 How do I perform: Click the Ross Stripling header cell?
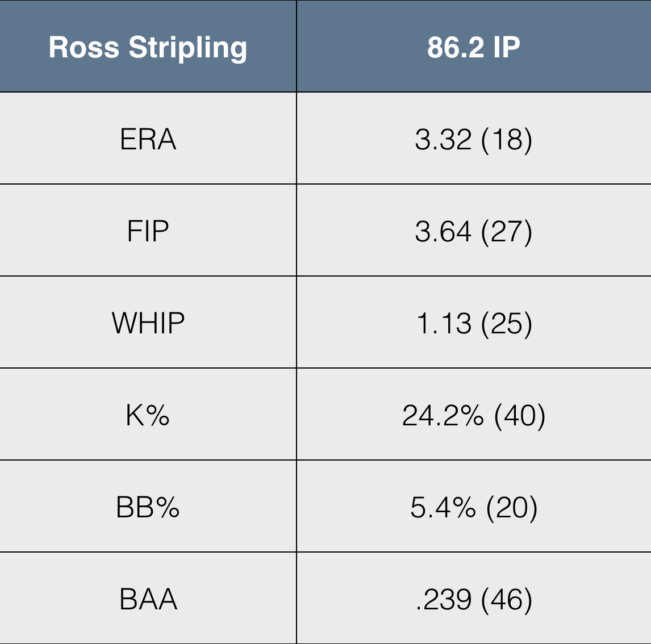pos(148,47)
